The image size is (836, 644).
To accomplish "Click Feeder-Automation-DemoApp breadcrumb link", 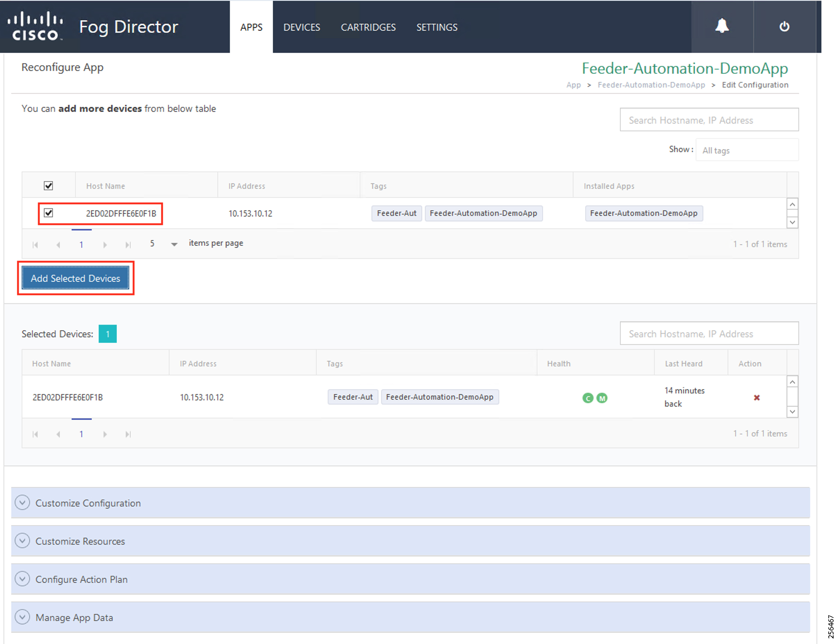I will pyautogui.click(x=651, y=85).
